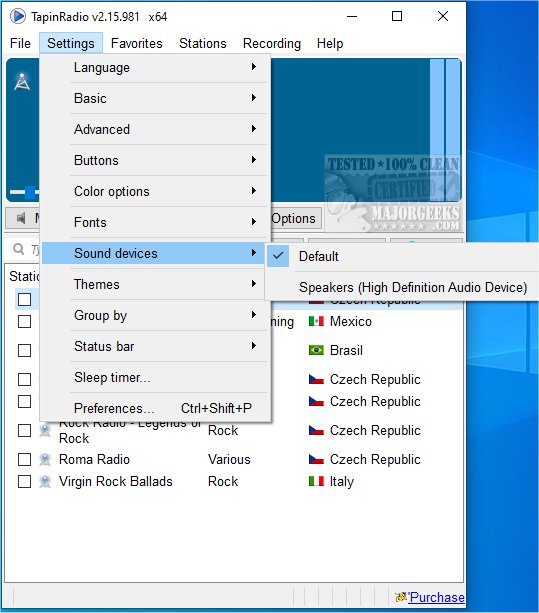Open the Stations menu
Screen dimensions: 539x613
(202, 43)
